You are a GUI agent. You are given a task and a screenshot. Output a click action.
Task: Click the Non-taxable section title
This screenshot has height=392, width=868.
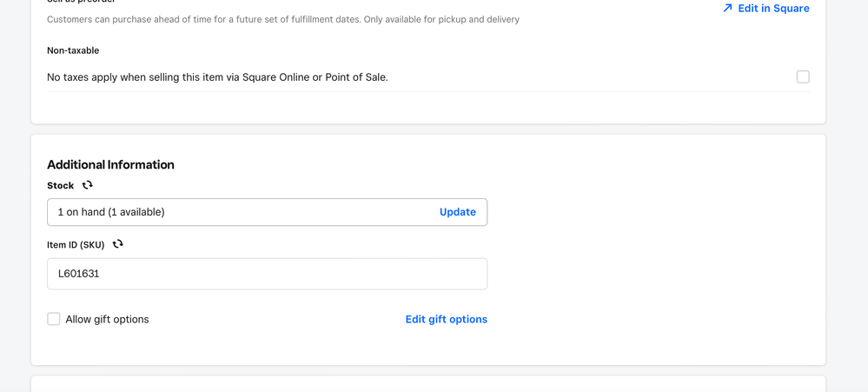tap(73, 50)
